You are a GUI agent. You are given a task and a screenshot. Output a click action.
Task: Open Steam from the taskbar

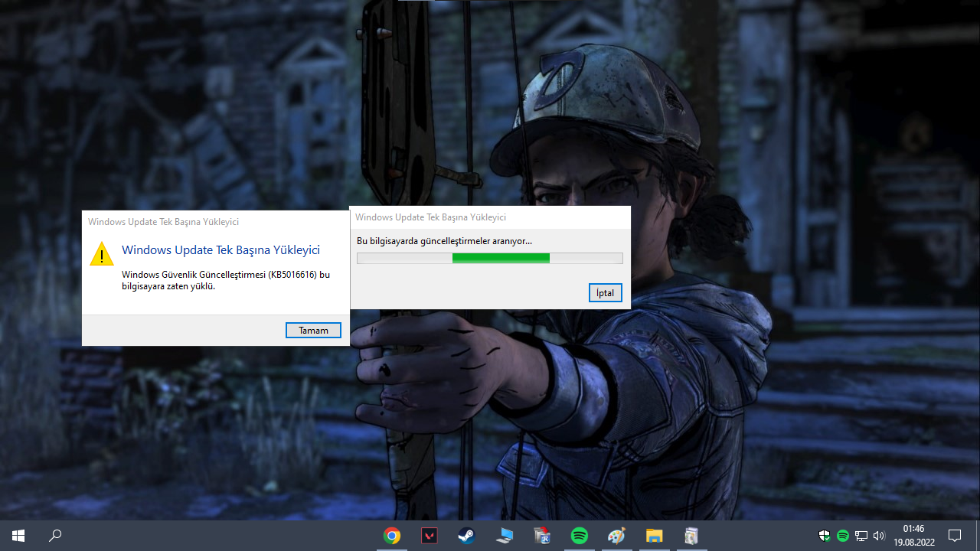467,536
